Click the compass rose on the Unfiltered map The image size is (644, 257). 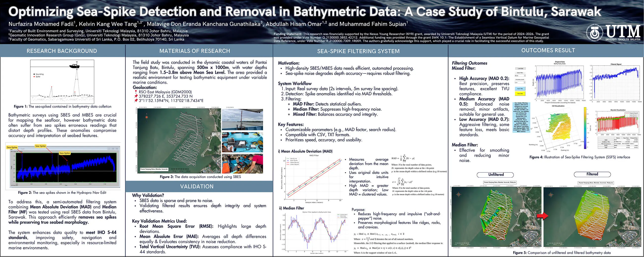(x=458, y=194)
